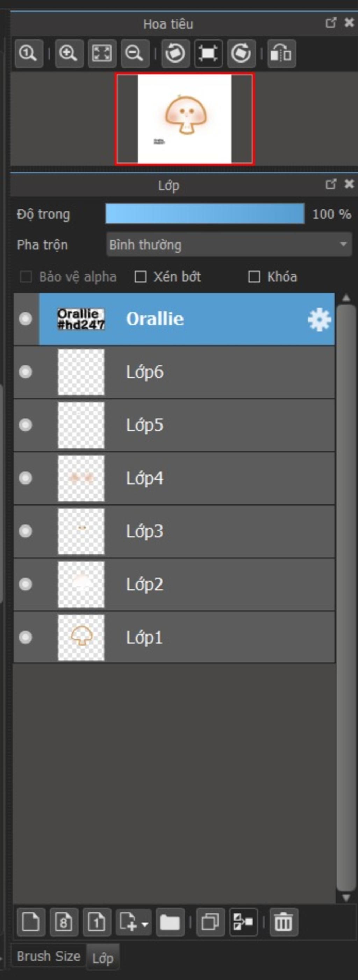Create a new layer folder
358x980 pixels.
point(170,922)
